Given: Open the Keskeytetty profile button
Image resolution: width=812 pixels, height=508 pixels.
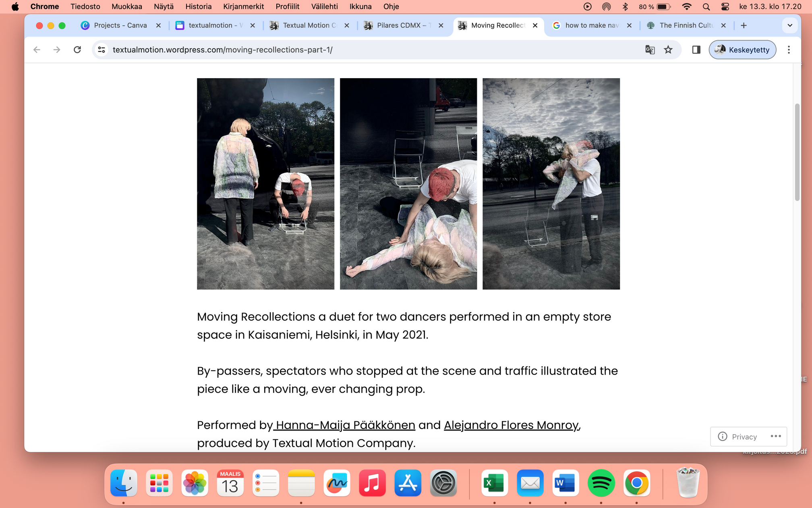Looking at the screenshot, I should 742,50.
